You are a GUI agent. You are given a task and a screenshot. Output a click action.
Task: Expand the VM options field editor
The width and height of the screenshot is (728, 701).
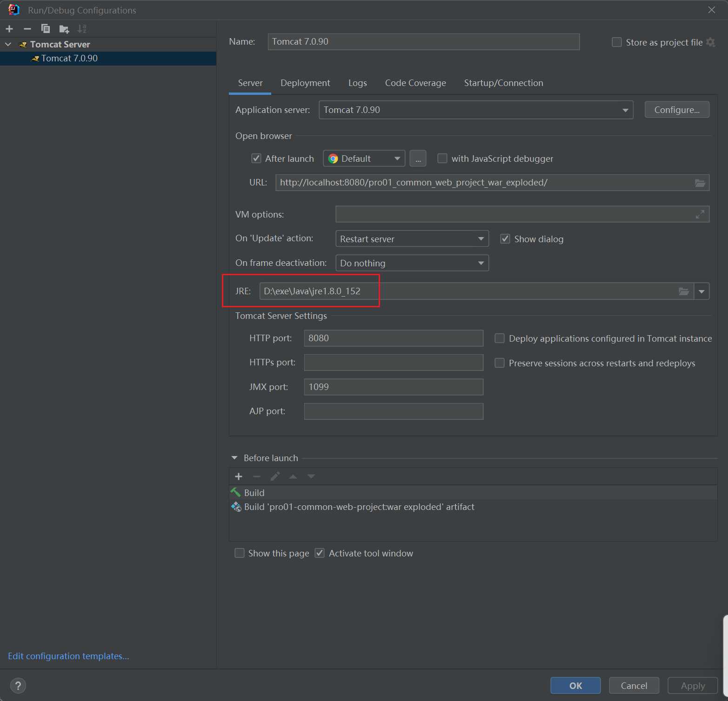pyautogui.click(x=700, y=214)
